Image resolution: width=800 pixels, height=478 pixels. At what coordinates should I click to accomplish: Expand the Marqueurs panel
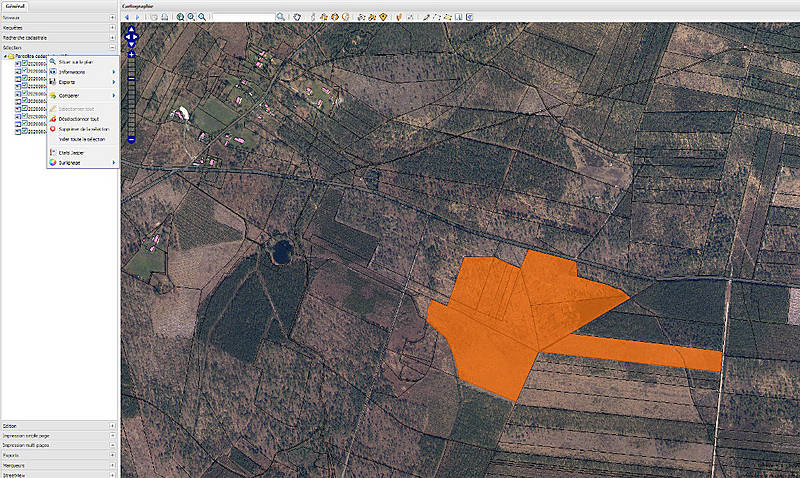pos(112,465)
